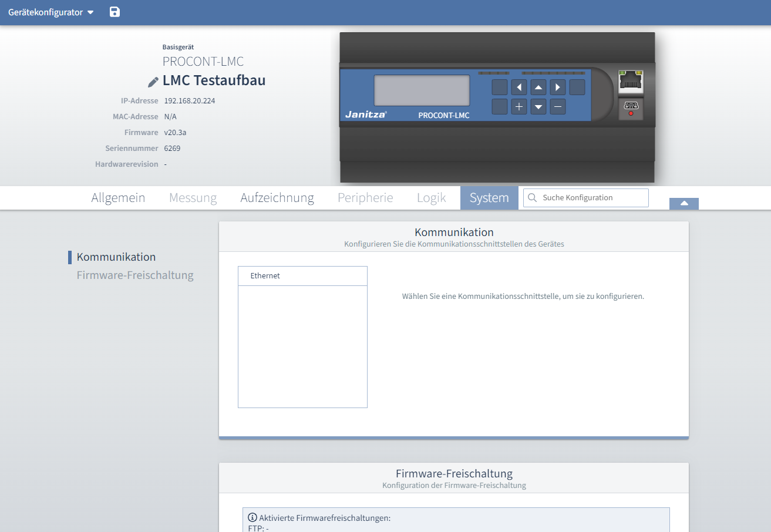The image size is (771, 532).
Task: Select the System tab
Action: [489, 198]
